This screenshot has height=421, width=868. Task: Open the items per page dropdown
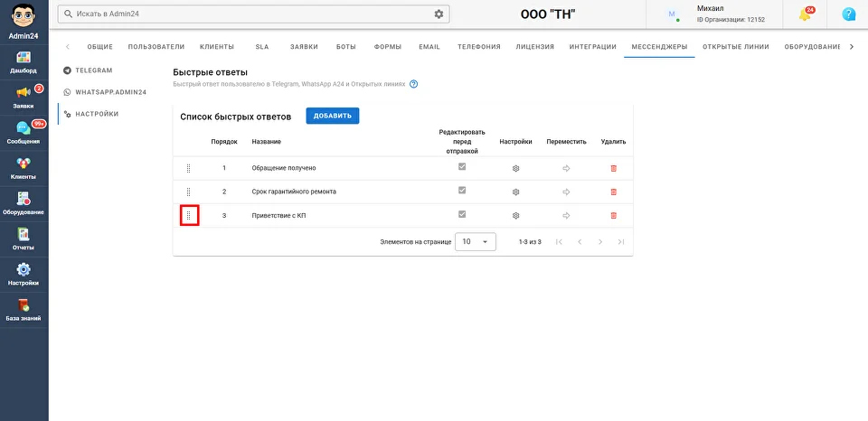(x=476, y=242)
